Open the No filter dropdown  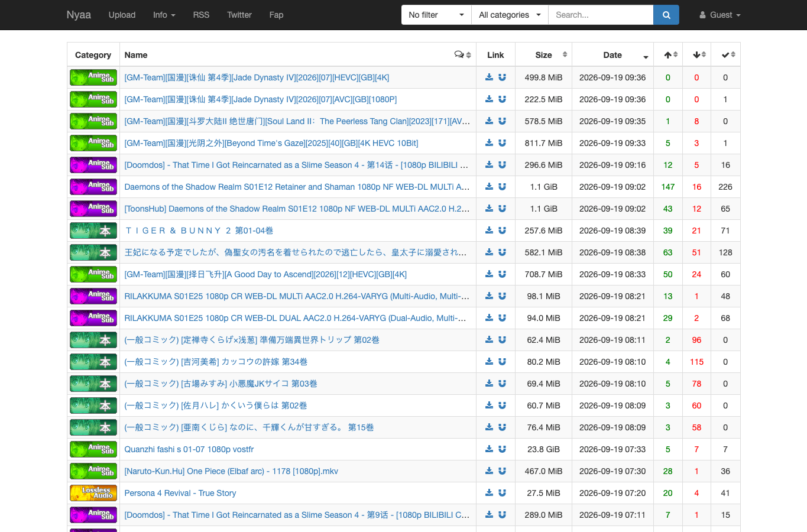pos(436,15)
